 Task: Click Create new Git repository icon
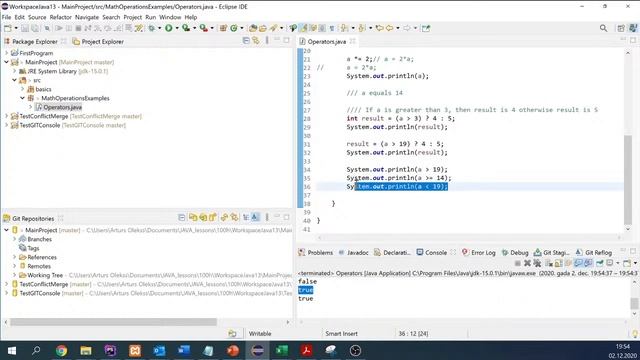(213, 218)
